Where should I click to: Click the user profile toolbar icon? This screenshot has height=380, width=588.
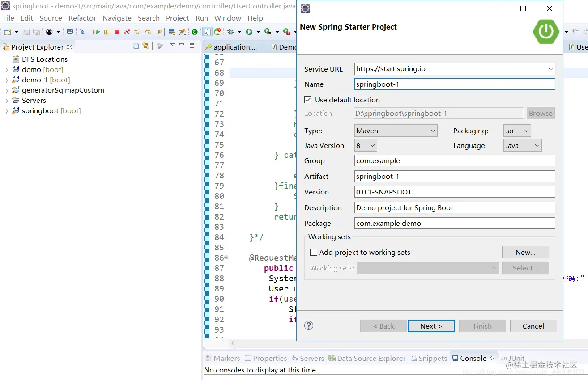point(49,32)
